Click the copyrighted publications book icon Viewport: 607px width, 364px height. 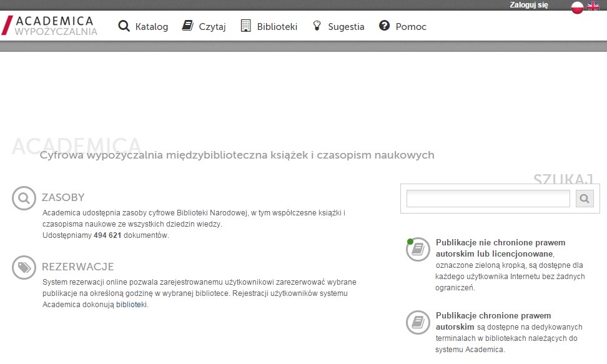click(x=418, y=322)
